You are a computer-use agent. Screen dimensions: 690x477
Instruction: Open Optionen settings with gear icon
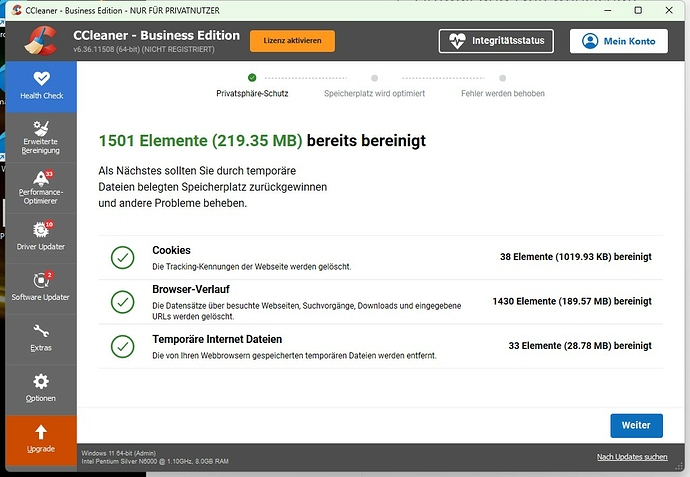click(x=41, y=390)
